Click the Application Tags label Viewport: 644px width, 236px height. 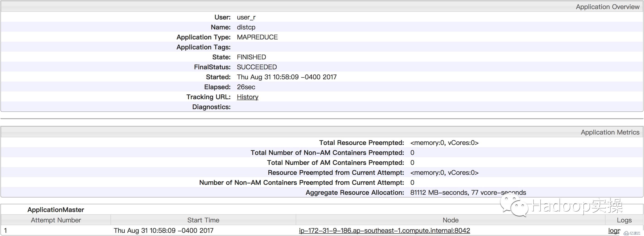click(x=204, y=47)
